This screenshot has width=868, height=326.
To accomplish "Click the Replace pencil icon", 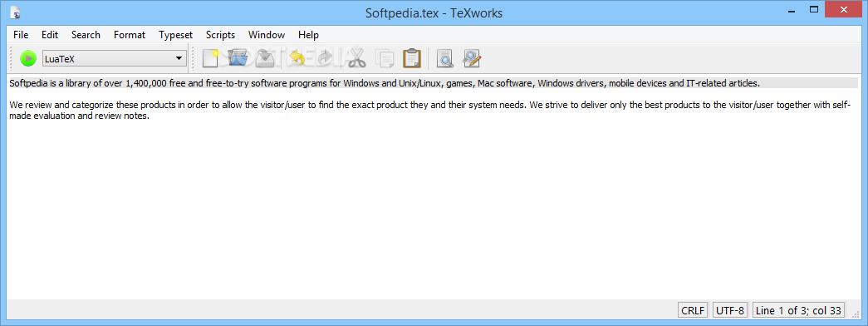I will (472, 58).
